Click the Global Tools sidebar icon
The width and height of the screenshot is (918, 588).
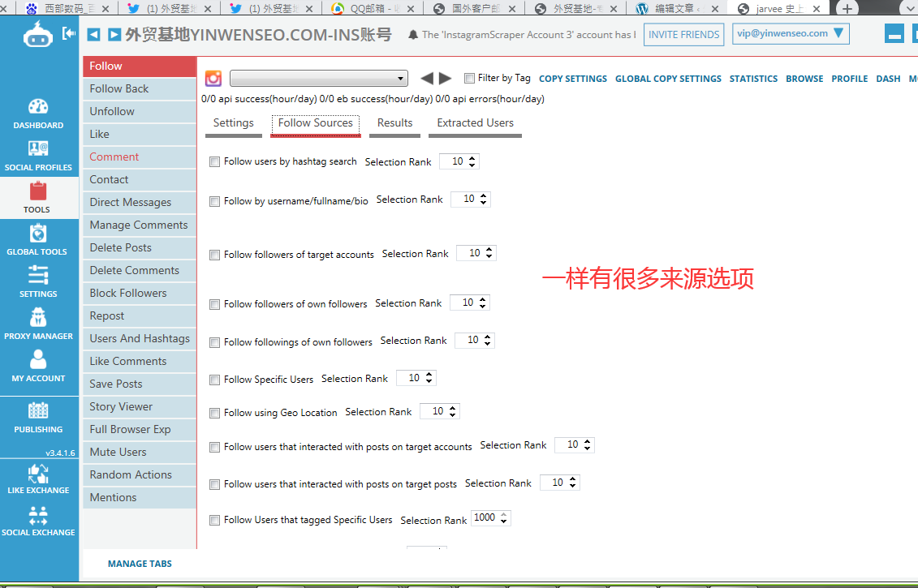coord(37,240)
